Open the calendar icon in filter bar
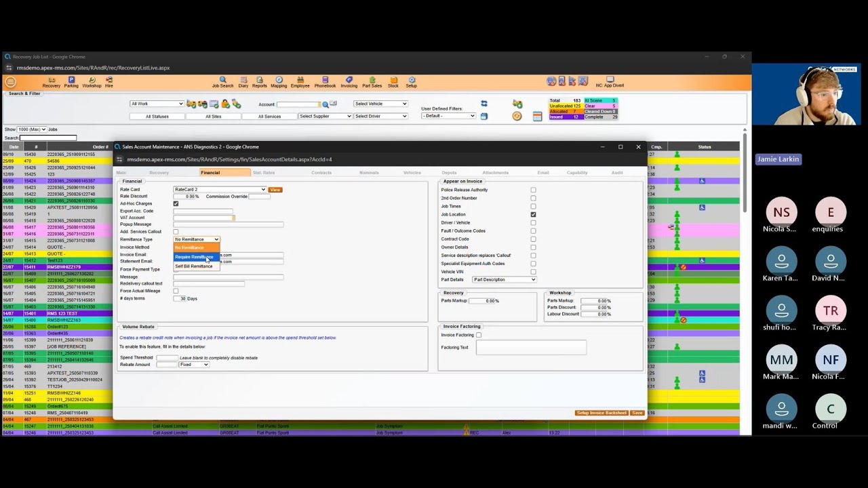The height and width of the screenshot is (488, 868). click(x=537, y=117)
